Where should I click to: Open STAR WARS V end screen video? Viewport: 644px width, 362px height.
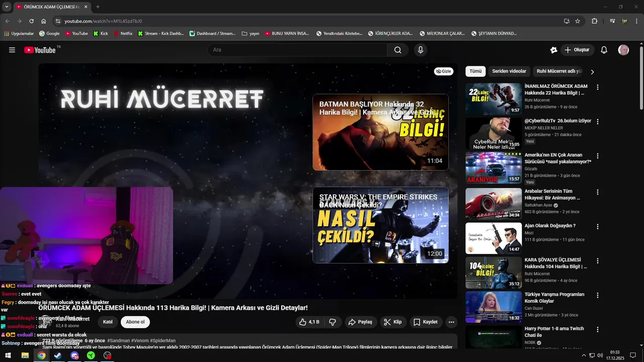(x=380, y=225)
